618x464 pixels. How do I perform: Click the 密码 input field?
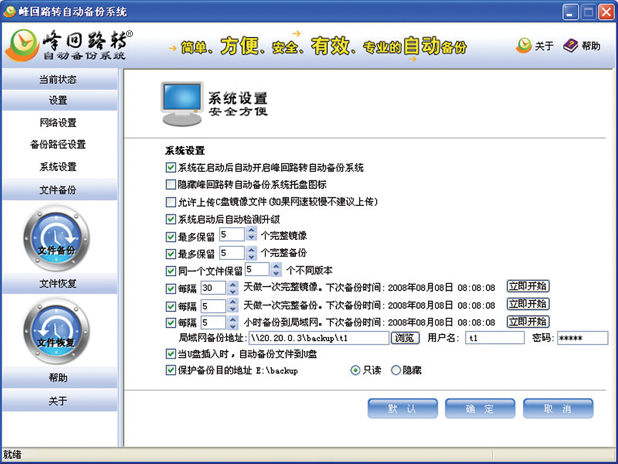583,338
